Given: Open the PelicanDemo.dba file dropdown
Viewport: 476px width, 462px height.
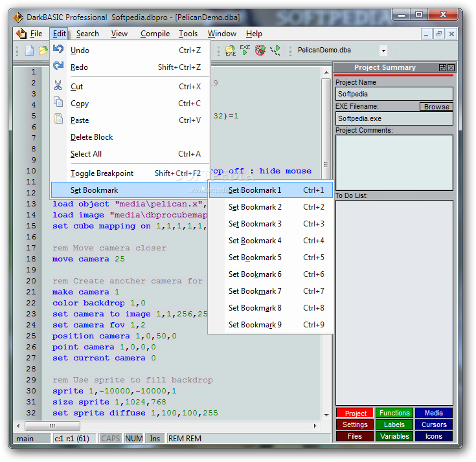Looking at the screenshot, I should 383,50.
